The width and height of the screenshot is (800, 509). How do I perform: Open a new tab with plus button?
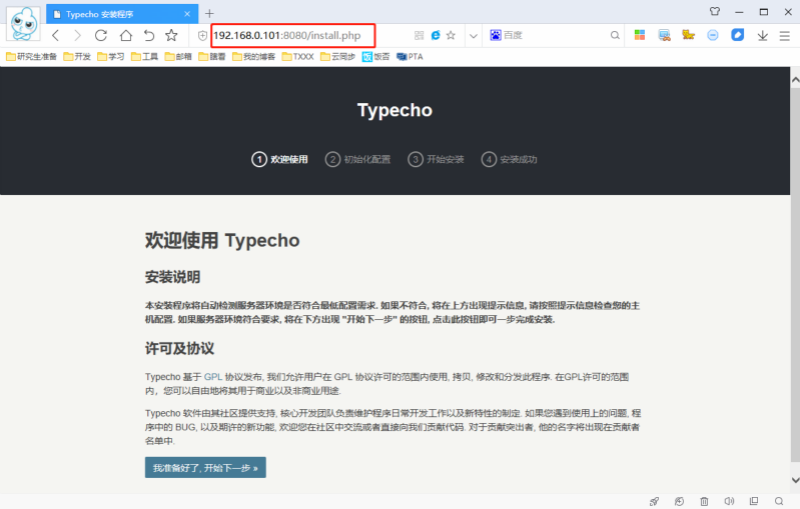click(x=209, y=13)
